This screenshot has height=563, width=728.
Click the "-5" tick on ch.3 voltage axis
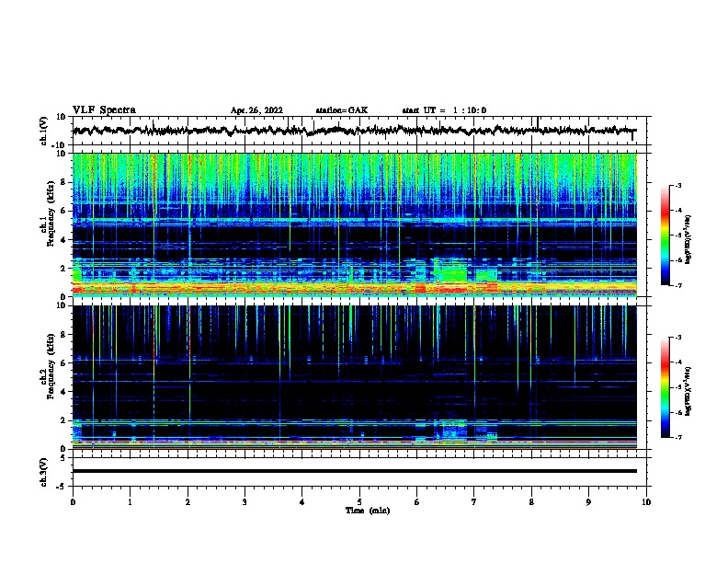click(x=62, y=487)
